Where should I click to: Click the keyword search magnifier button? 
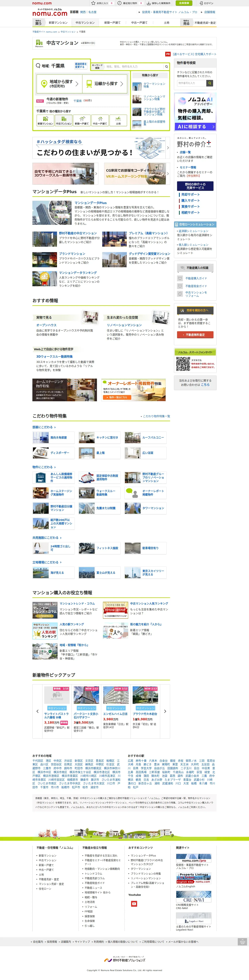point(166,67)
